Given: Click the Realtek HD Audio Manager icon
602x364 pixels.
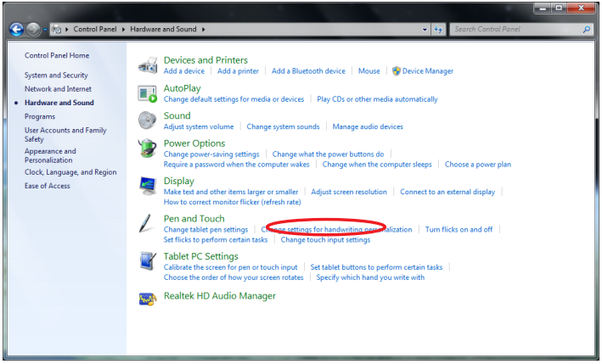Looking at the screenshot, I should click(148, 299).
